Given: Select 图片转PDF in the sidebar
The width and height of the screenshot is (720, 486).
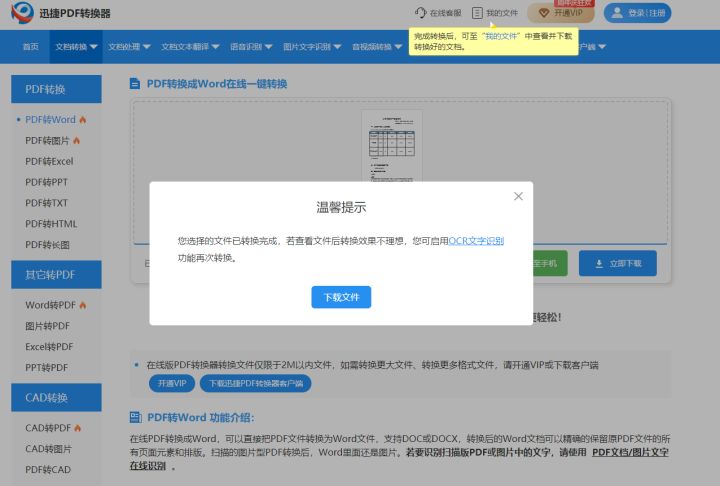Looking at the screenshot, I should click(x=47, y=326).
